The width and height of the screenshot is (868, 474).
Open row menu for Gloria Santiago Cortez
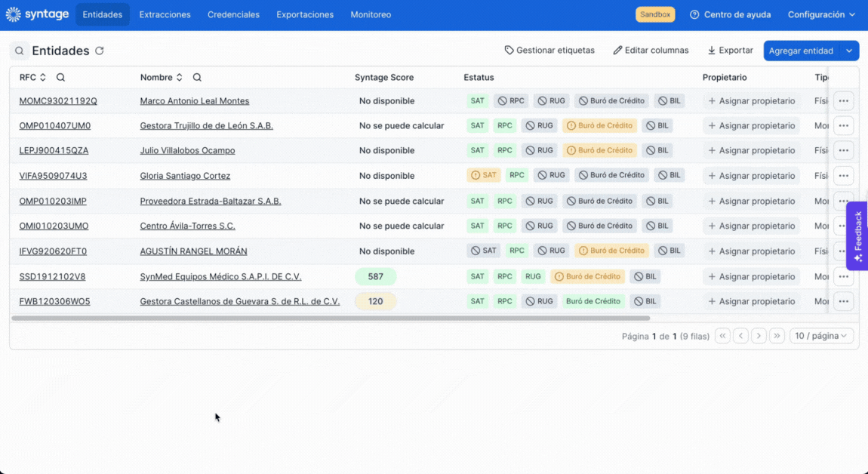click(843, 176)
